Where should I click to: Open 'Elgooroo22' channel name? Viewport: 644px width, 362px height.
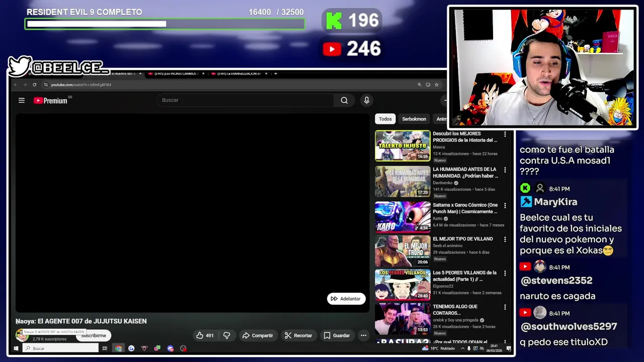(x=444, y=286)
